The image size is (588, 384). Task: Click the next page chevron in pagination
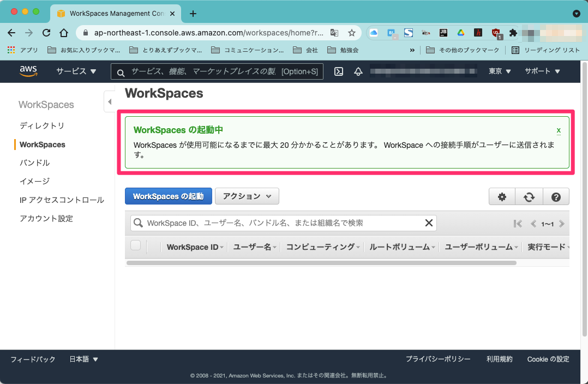tap(562, 223)
